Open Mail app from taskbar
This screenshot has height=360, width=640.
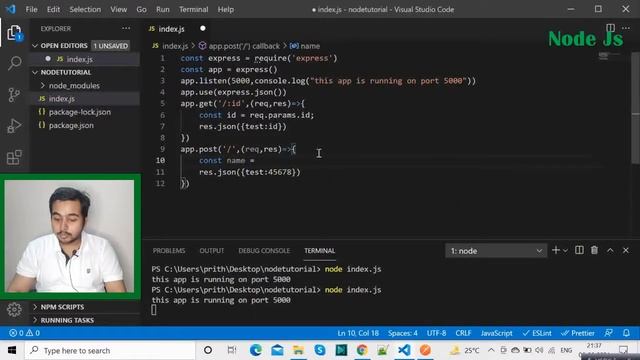[277, 350]
